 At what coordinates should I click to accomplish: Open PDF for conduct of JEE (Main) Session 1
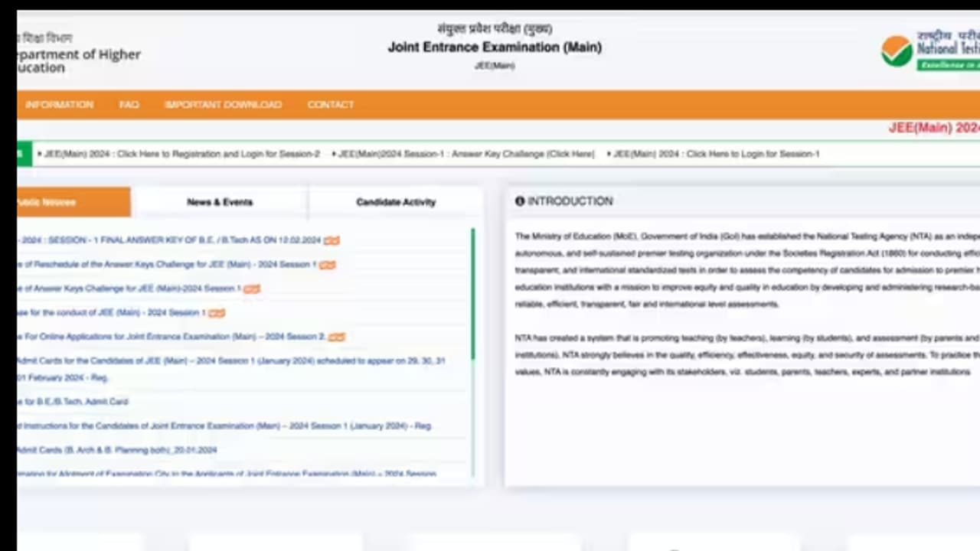pos(216,312)
